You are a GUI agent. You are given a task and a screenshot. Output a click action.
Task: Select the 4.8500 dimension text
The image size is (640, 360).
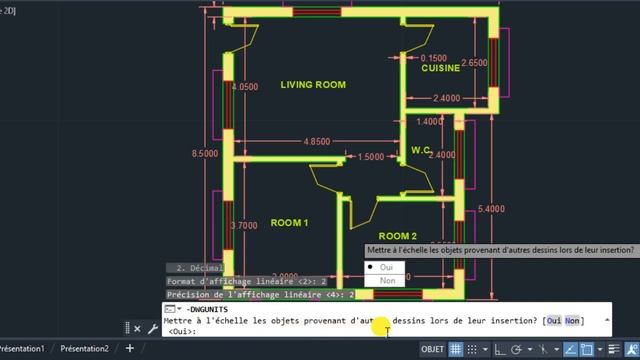click(x=317, y=142)
